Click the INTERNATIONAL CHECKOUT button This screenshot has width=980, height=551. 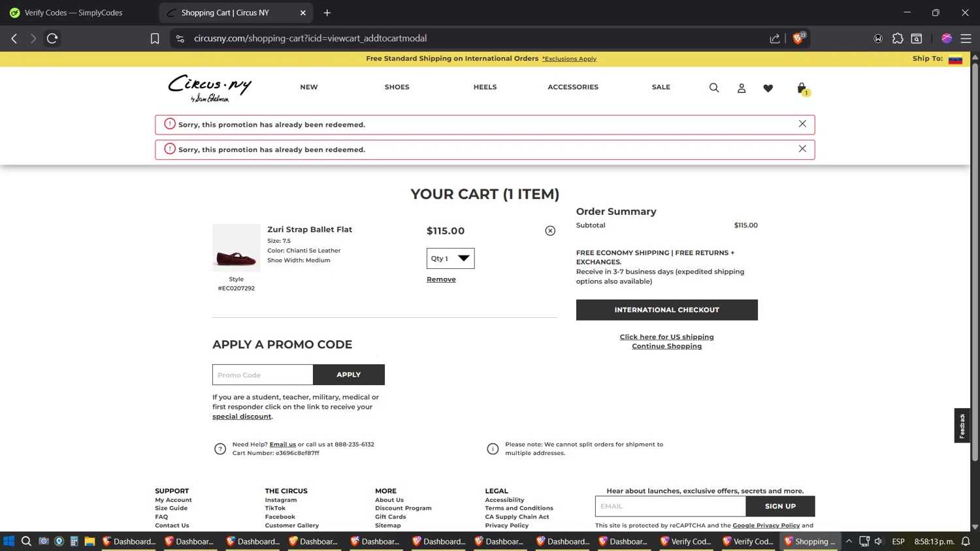click(x=667, y=310)
